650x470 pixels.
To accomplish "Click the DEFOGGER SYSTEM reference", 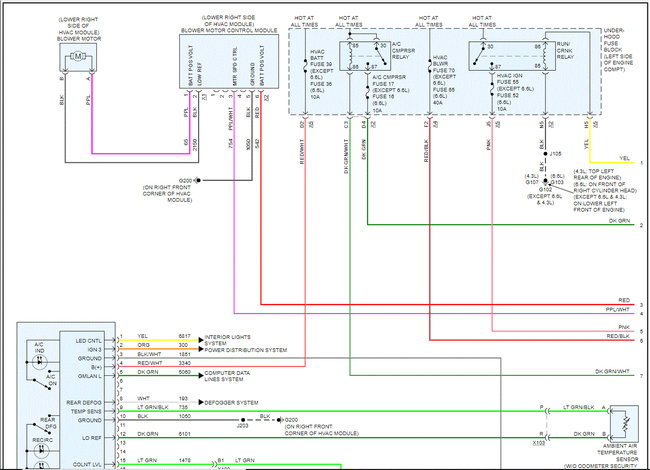I will pyautogui.click(x=231, y=402).
